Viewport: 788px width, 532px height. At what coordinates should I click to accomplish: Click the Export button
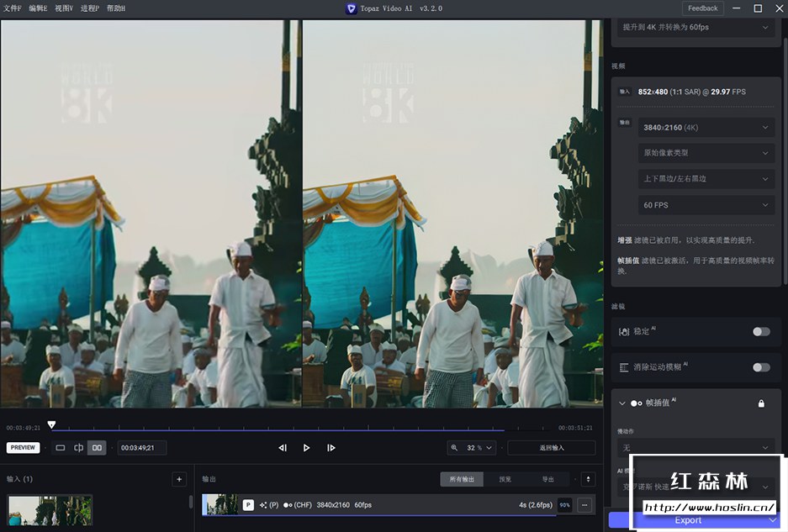[688, 519]
